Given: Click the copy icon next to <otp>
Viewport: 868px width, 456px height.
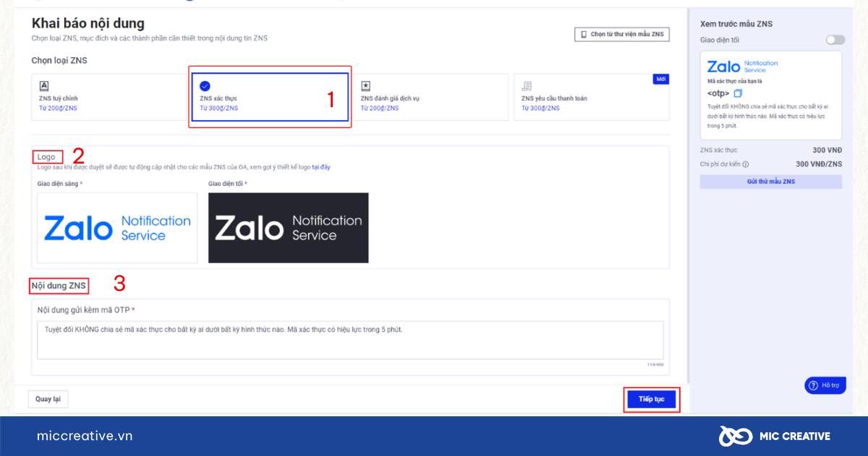Looking at the screenshot, I should [738, 93].
